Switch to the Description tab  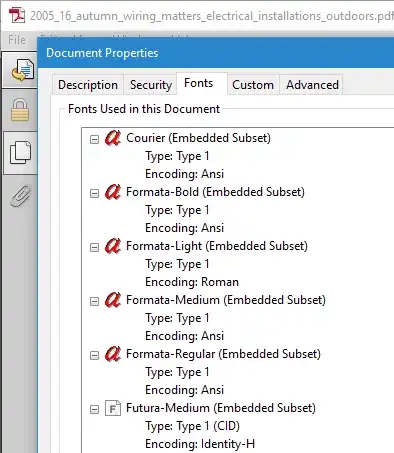click(88, 85)
